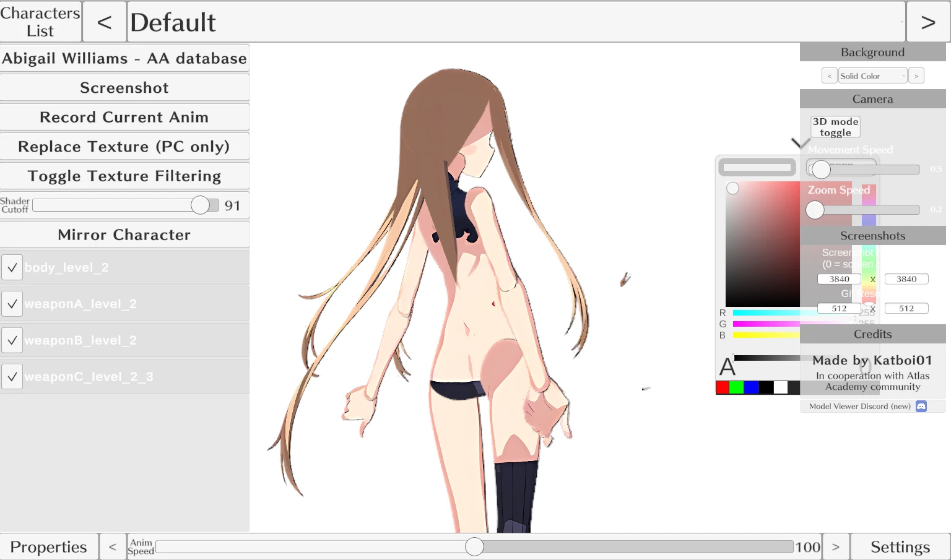Collapse the color picker using the chevron
Image resolution: width=951 pixels, height=560 pixels.
(801, 144)
